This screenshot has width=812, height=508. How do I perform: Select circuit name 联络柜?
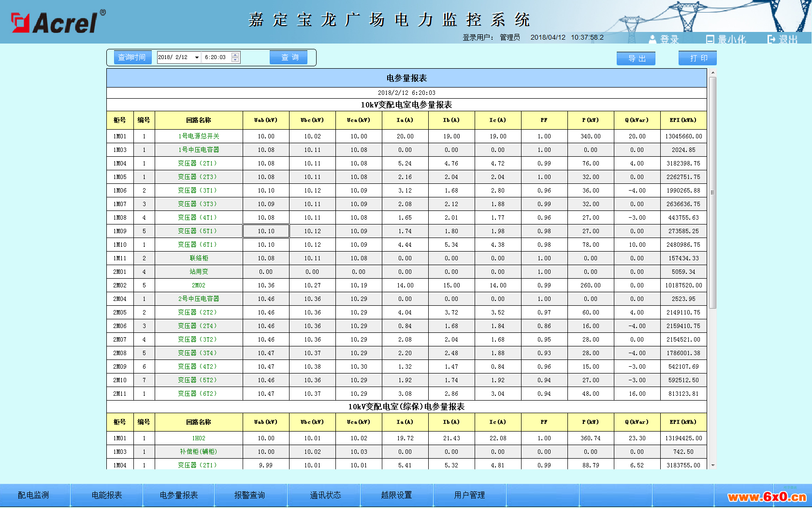199,258
